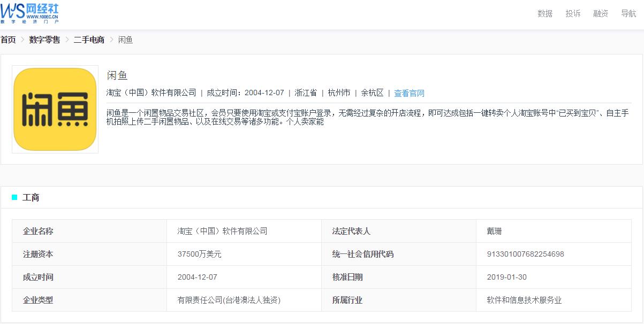
Task: Click 余杭区 in the info bar
Action: click(x=372, y=92)
